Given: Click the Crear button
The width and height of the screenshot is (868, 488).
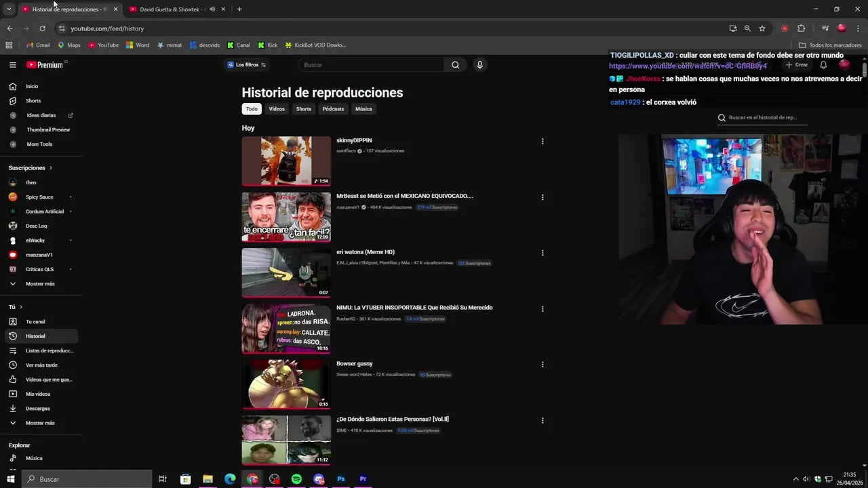Looking at the screenshot, I should (x=797, y=65).
